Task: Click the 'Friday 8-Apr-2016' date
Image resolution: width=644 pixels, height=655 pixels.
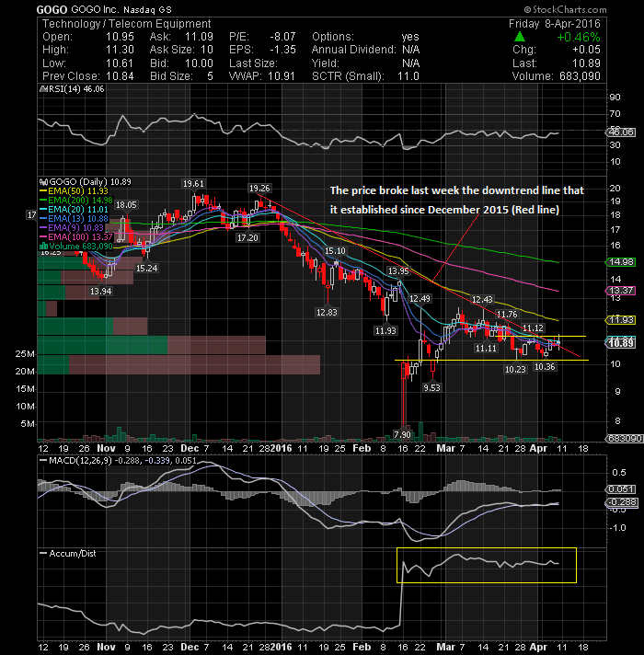Action: coord(554,24)
